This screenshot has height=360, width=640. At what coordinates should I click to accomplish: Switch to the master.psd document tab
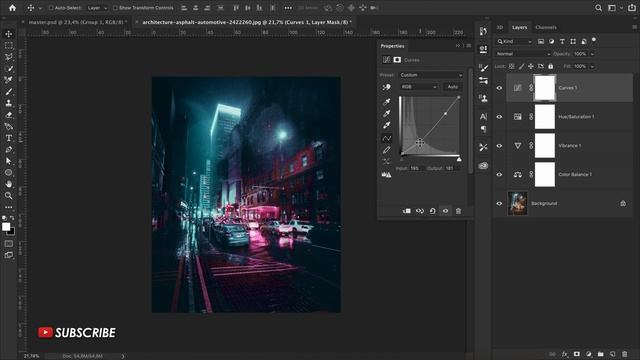point(76,22)
